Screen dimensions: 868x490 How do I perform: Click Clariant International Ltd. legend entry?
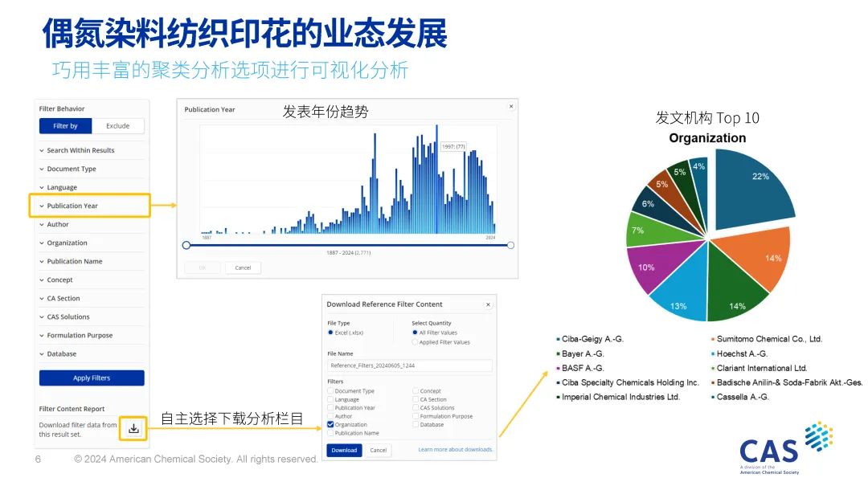click(759, 369)
